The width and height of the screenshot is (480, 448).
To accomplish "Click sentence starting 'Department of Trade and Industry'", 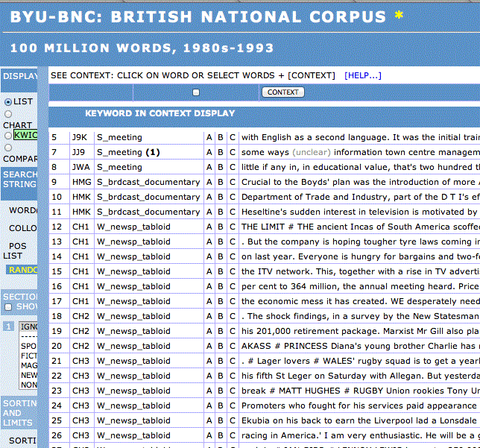I will 360,198.
